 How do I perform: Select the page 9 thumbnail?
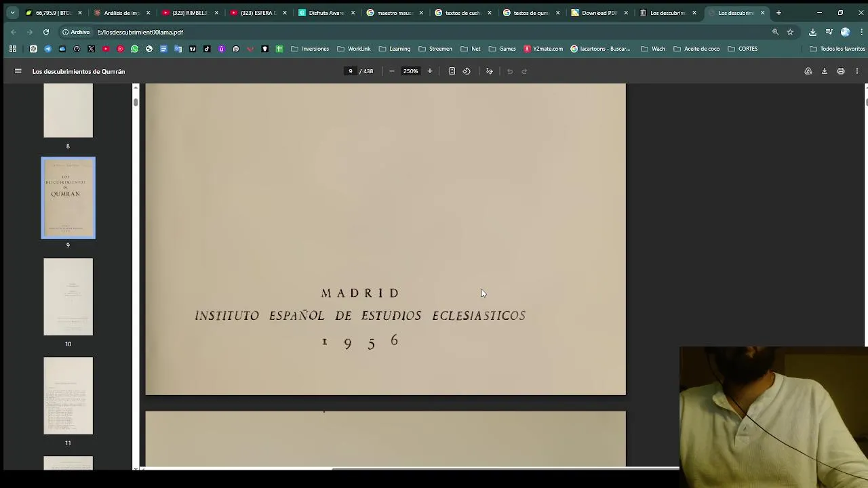point(68,198)
